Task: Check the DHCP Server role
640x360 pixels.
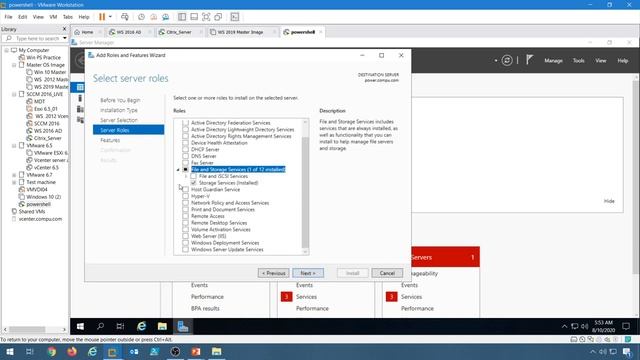Action: pos(185,149)
